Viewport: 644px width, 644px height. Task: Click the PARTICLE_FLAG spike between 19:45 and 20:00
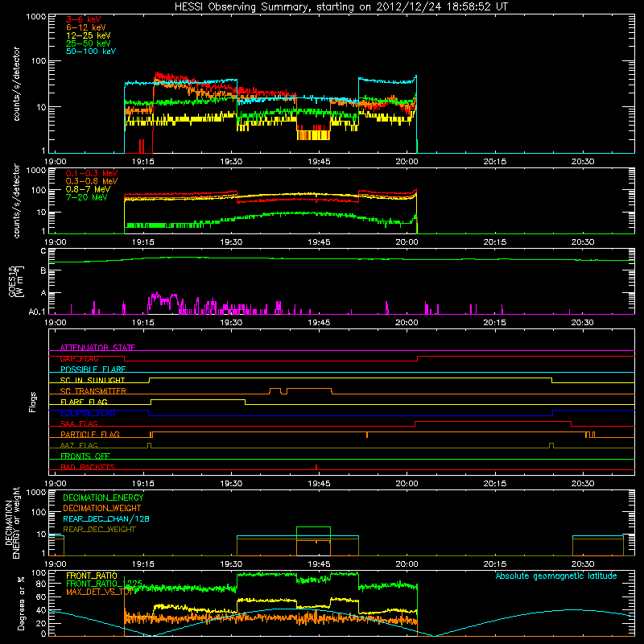pyautogui.click(x=367, y=435)
